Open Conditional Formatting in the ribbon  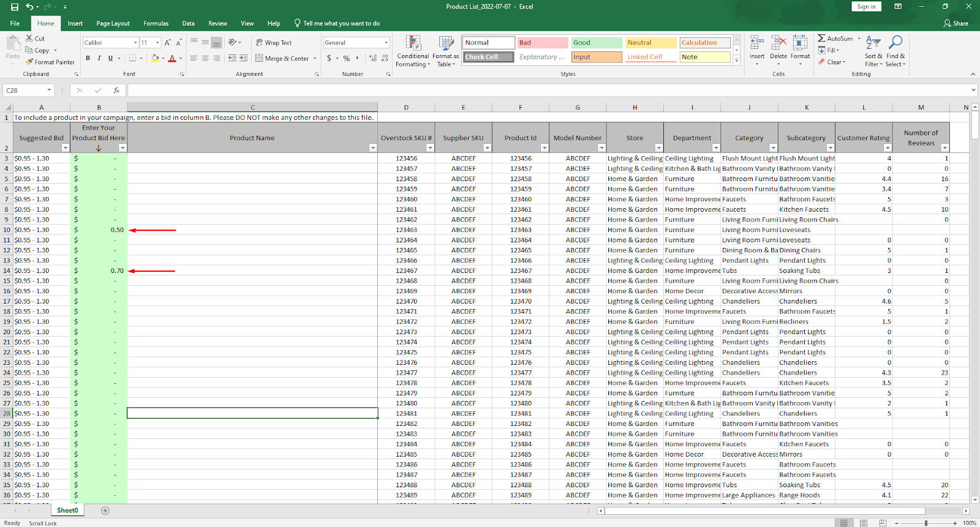(x=413, y=51)
